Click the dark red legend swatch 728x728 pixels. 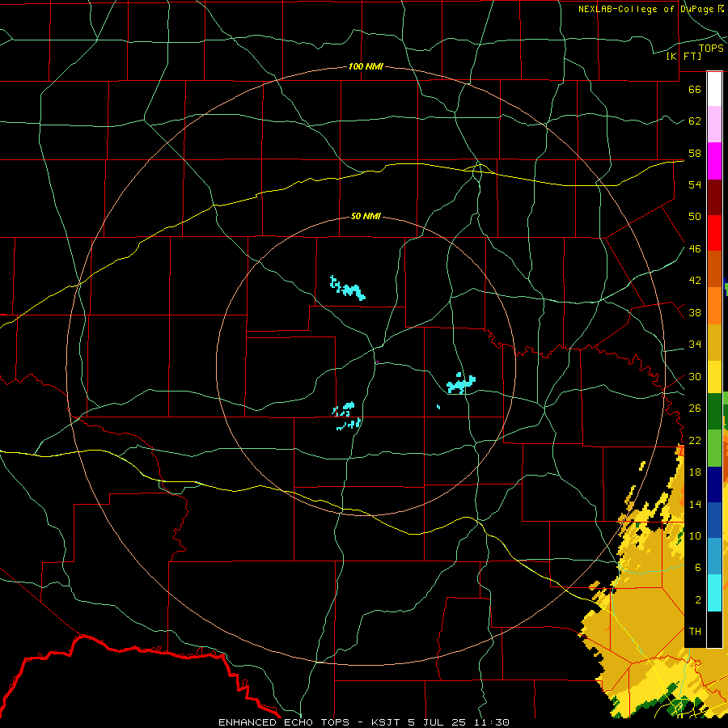(714, 197)
